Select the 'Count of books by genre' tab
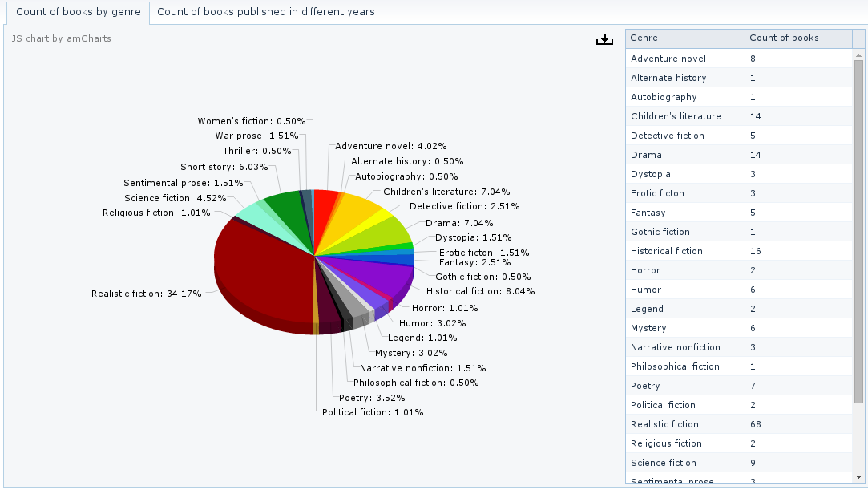868x490 pixels. click(78, 11)
